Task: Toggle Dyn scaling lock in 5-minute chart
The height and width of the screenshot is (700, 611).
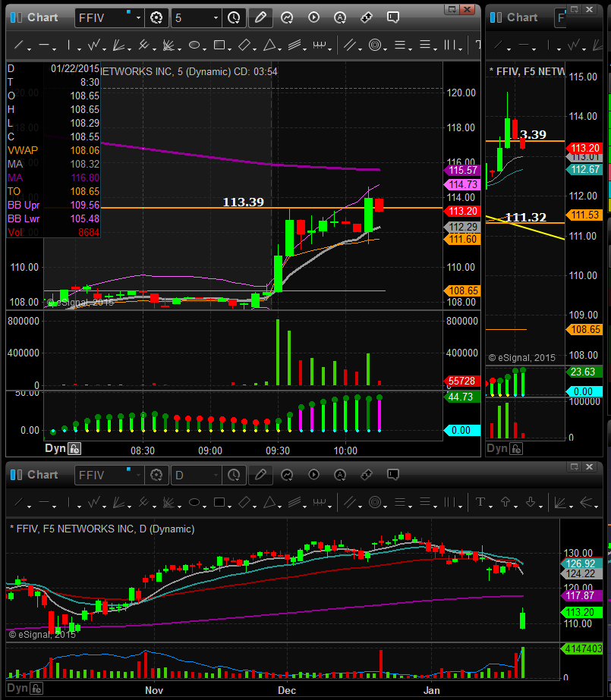Action: (74, 449)
